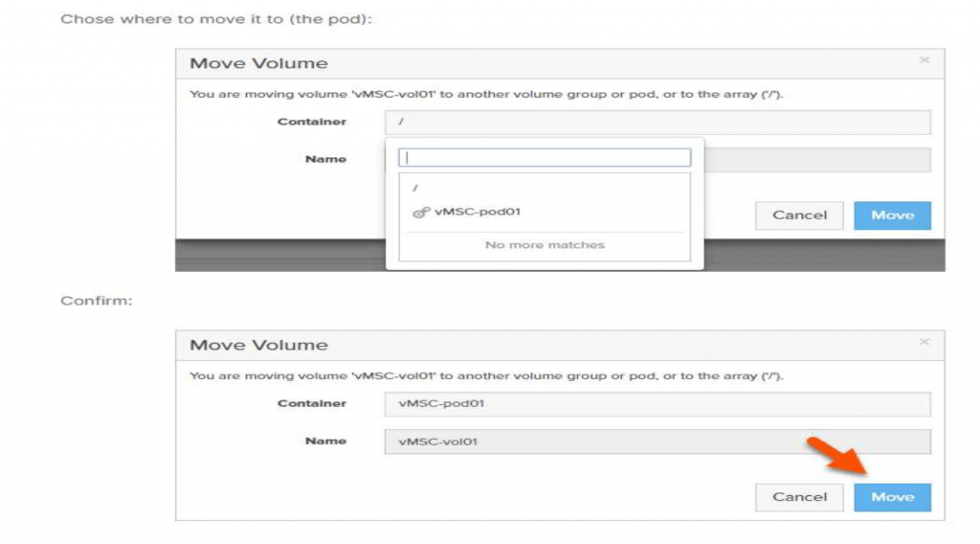
Task: Open the Container dropdown showing '/'
Action: coord(657,122)
